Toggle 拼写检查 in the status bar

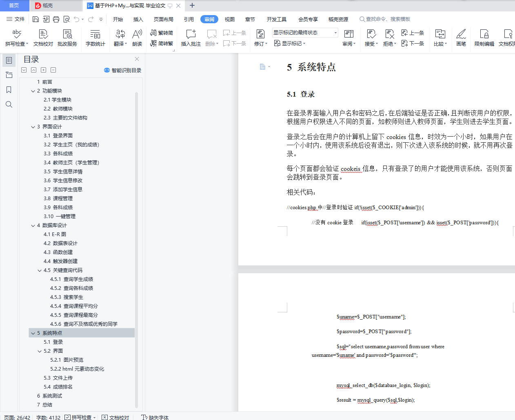(83, 417)
